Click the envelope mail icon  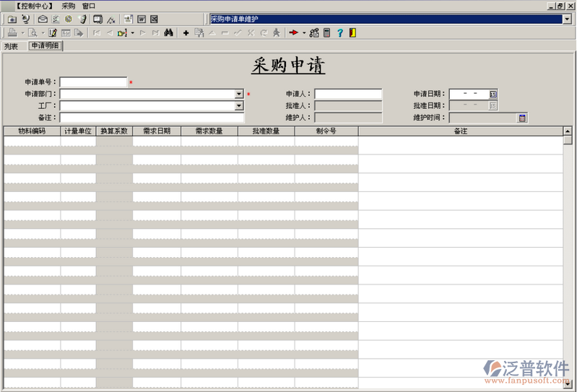pos(43,19)
